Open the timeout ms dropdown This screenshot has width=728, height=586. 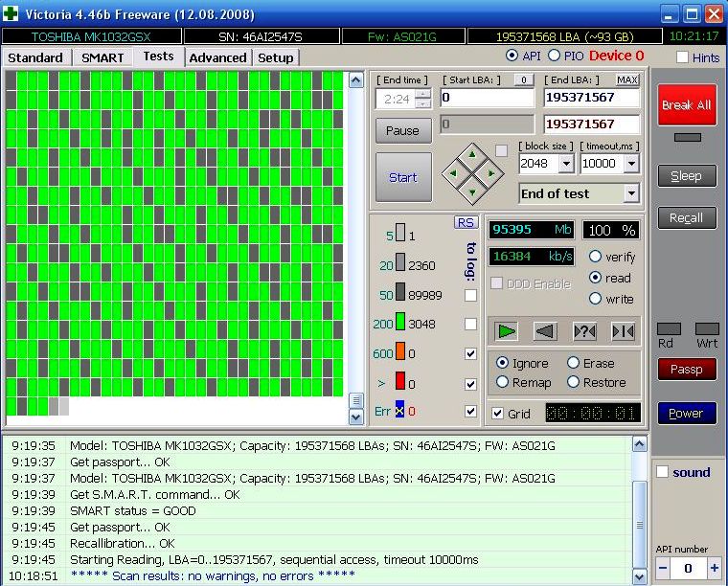tap(630, 164)
